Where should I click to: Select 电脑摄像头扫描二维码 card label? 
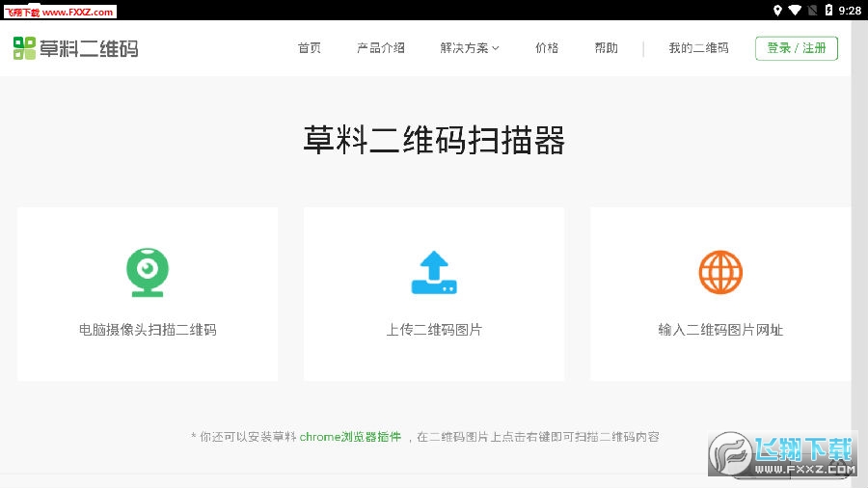click(x=148, y=330)
